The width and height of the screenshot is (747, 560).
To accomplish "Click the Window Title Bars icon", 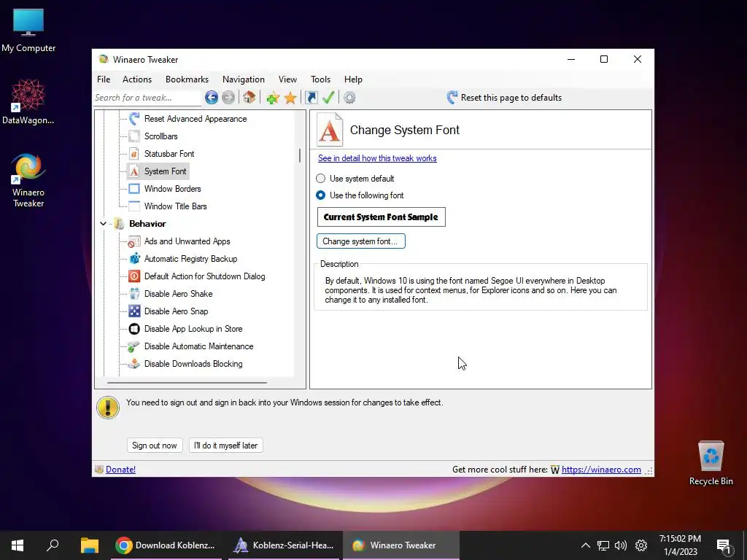I will pos(134,206).
